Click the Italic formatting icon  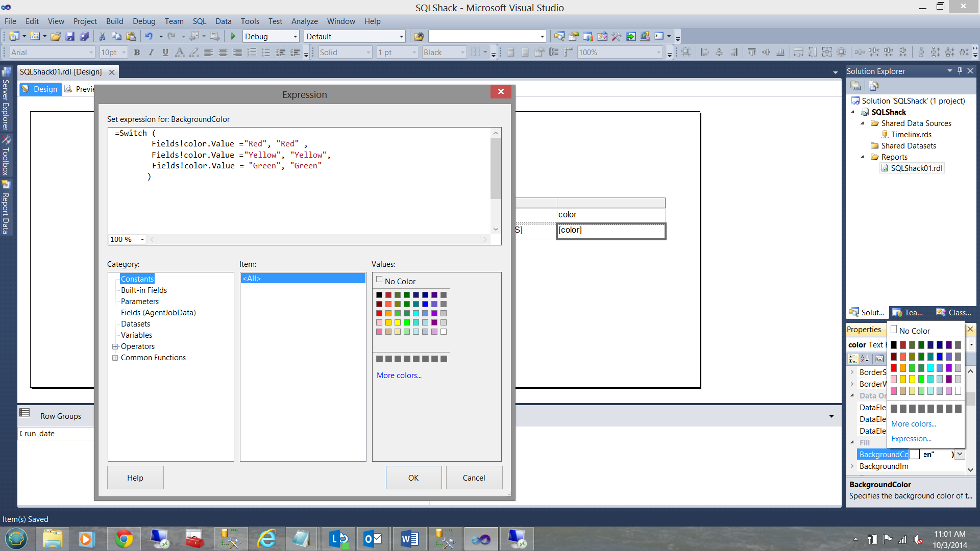(x=151, y=52)
